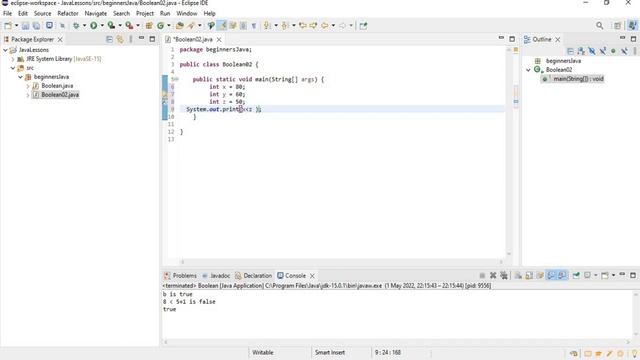
Task: Click the Open Type toolbar icon
Action: click(180, 25)
